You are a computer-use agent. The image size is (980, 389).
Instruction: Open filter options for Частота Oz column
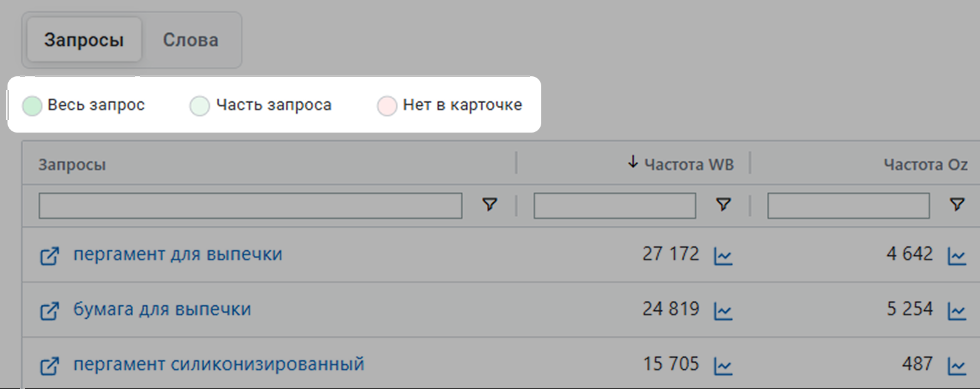coord(957,205)
